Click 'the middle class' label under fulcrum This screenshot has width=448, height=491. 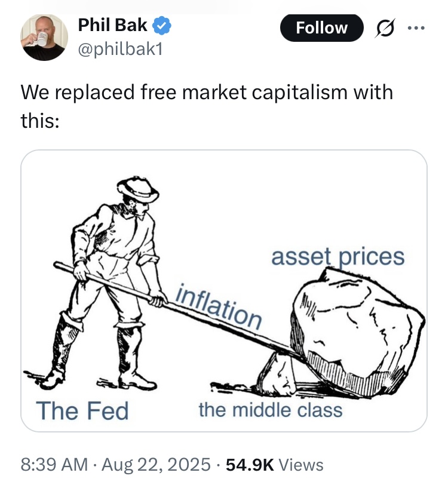(x=271, y=410)
